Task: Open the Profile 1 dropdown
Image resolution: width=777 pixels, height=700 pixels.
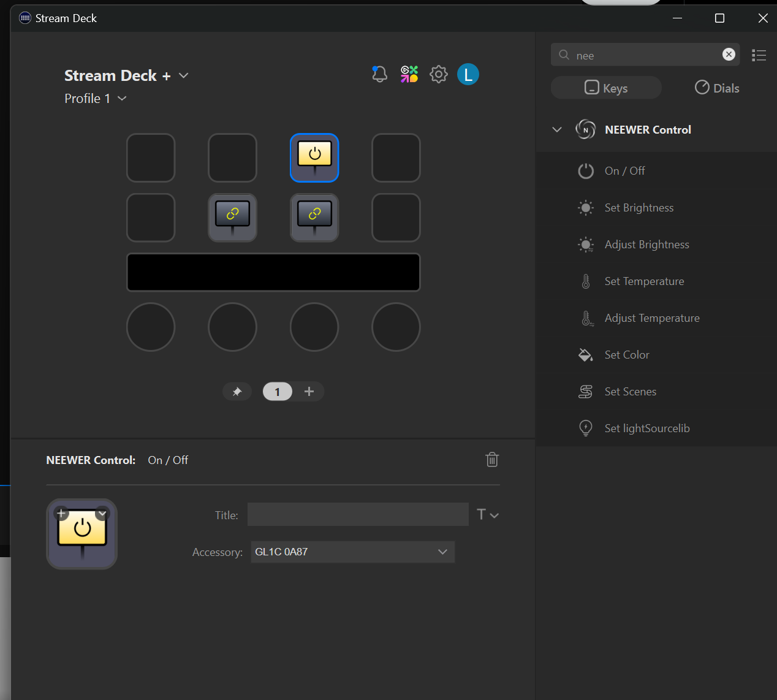Action: [96, 99]
